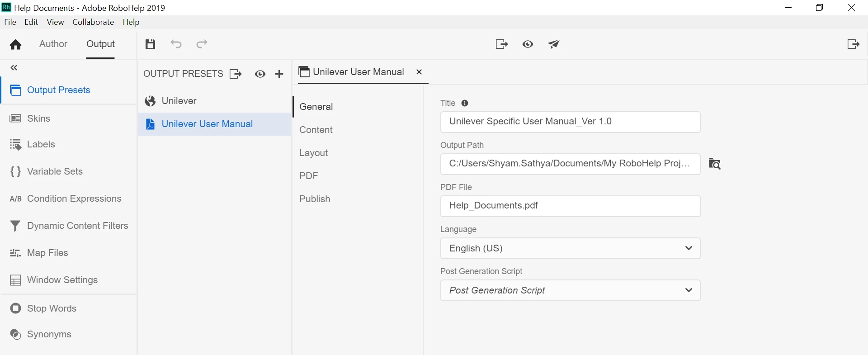The width and height of the screenshot is (868, 355).
Task: Open Map Files section
Action: (69, 253)
